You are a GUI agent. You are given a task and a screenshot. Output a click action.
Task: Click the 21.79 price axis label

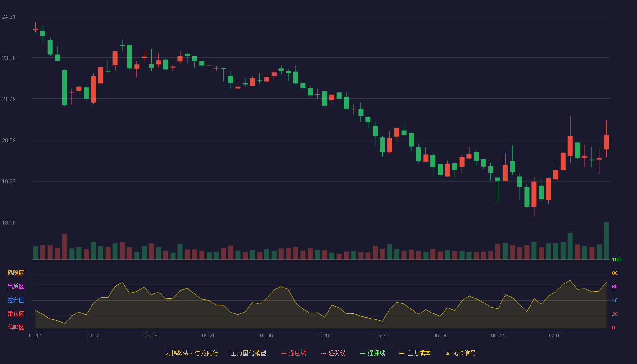coord(9,99)
